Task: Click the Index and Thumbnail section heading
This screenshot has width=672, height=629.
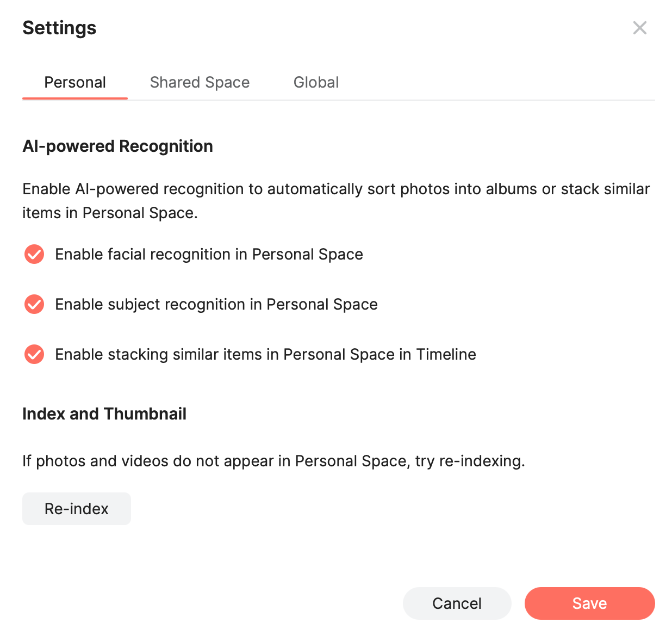Action: click(104, 414)
